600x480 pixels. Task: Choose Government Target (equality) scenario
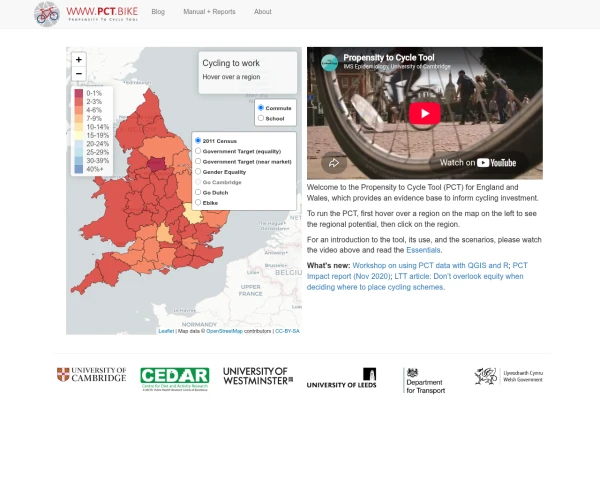[x=198, y=151]
